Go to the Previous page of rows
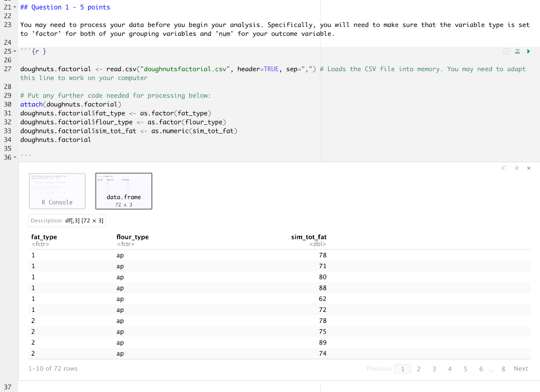Screen dimensions: 540x392 click(x=379, y=369)
